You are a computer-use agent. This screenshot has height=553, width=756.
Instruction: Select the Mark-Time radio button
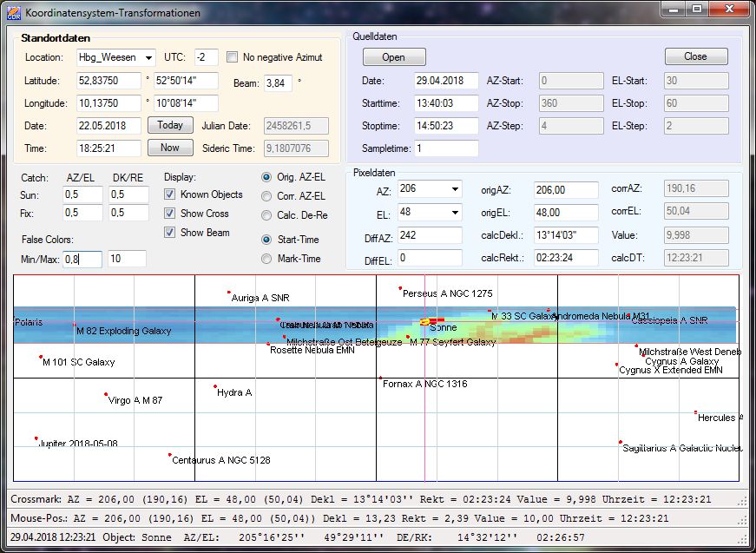(266, 259)
